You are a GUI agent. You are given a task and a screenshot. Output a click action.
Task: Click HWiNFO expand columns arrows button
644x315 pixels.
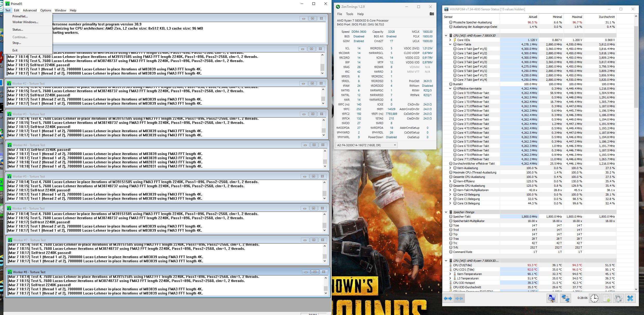(x=448, y=298)
